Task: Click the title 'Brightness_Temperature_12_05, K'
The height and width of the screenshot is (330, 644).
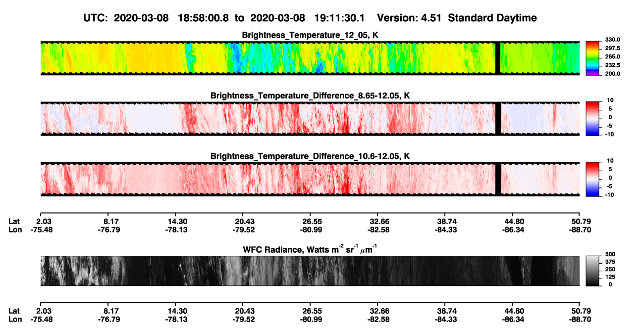Action: click(x=310, y=35)
